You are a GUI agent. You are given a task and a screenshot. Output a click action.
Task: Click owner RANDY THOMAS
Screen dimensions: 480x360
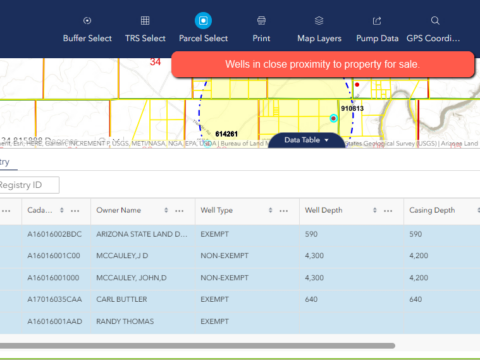(x=125, y=321)
